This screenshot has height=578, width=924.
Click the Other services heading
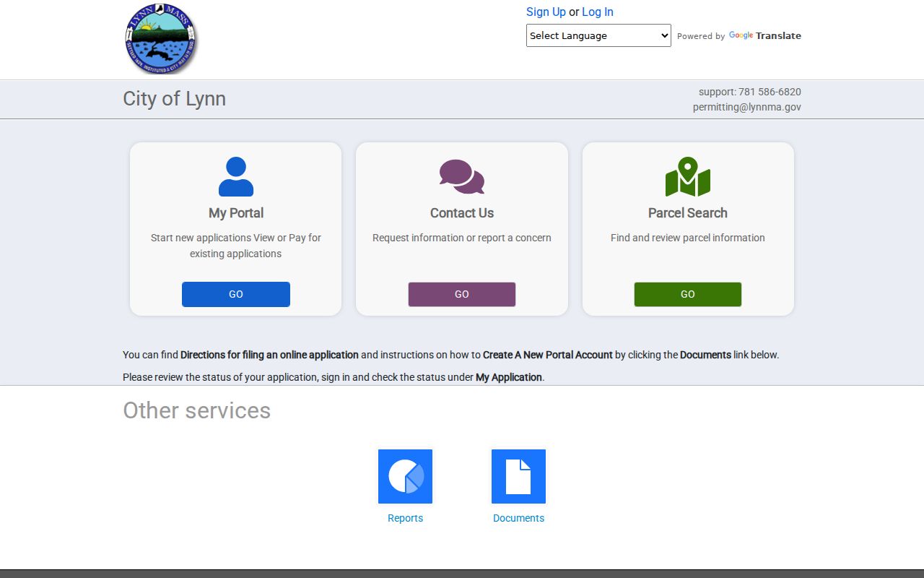pos(196,410)
